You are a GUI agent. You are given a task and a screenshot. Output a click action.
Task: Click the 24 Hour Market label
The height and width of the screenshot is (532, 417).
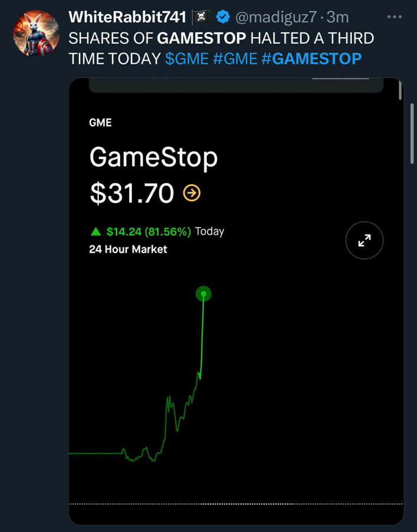pos(128,249)
